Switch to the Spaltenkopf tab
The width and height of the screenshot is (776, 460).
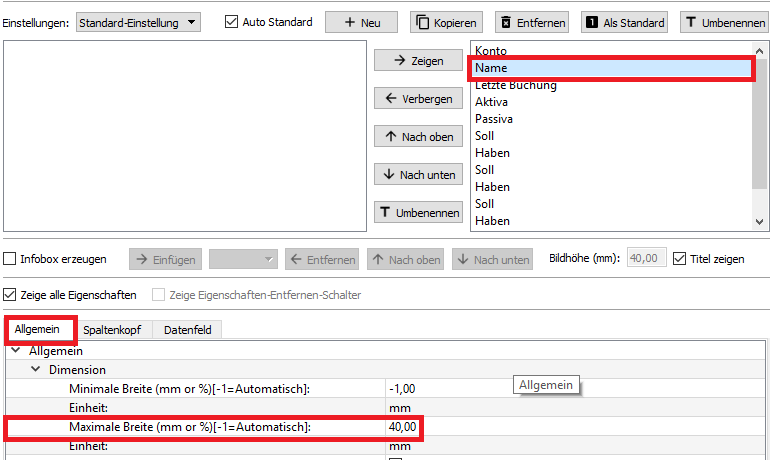111,330
